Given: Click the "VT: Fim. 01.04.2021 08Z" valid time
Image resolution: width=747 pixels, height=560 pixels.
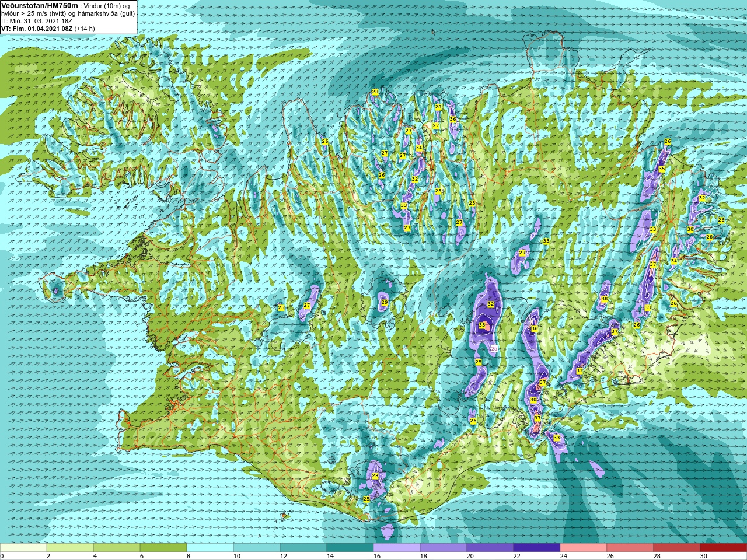Looking at the screenshot, I should tap(37, 29).
